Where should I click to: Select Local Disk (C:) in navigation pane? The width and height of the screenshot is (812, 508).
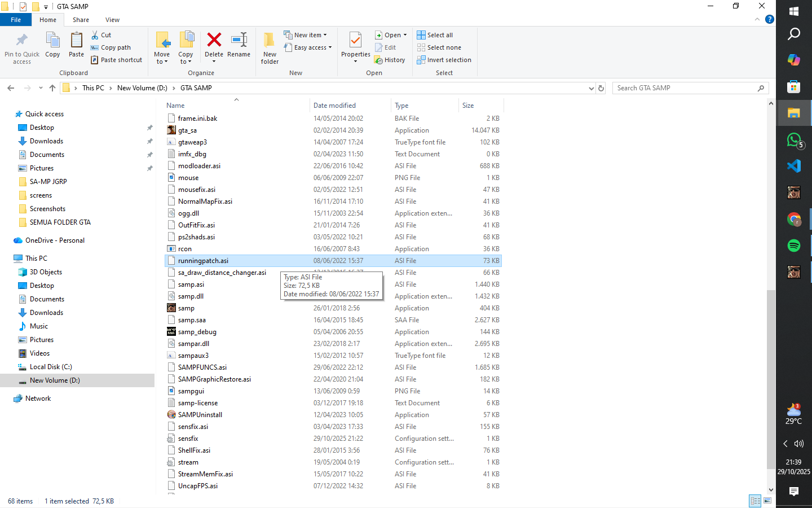click(51, 367)
